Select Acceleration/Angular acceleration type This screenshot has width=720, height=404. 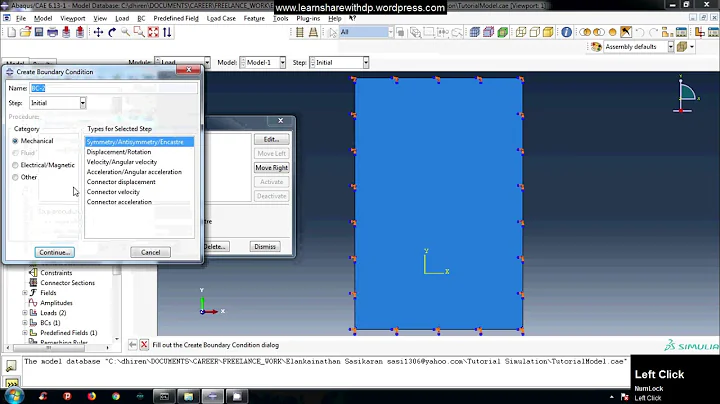pyautogui.click(x=134, y=172)
